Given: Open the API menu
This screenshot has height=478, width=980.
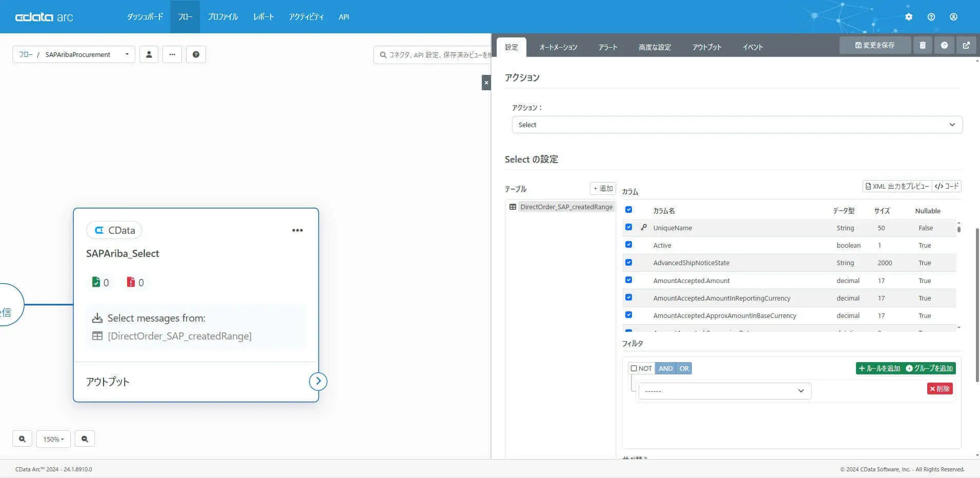Looking at the screenshot, I should click(344, 17).
